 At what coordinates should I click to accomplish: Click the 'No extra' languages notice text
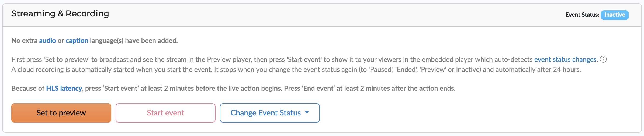tap(95, 41)
